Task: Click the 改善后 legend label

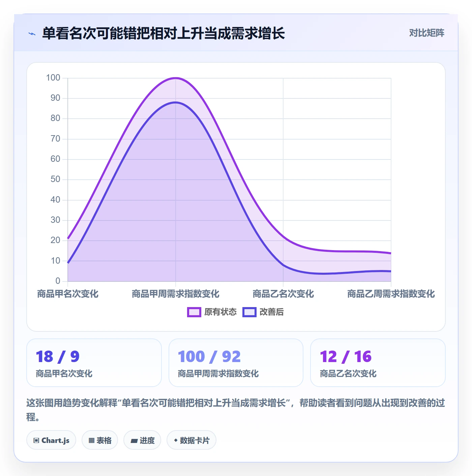Action: point(271,312)
